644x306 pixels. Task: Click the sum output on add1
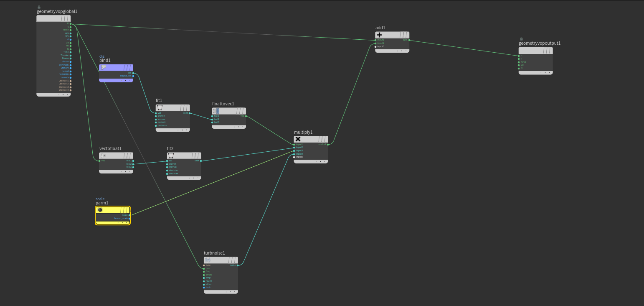(409, 40)
